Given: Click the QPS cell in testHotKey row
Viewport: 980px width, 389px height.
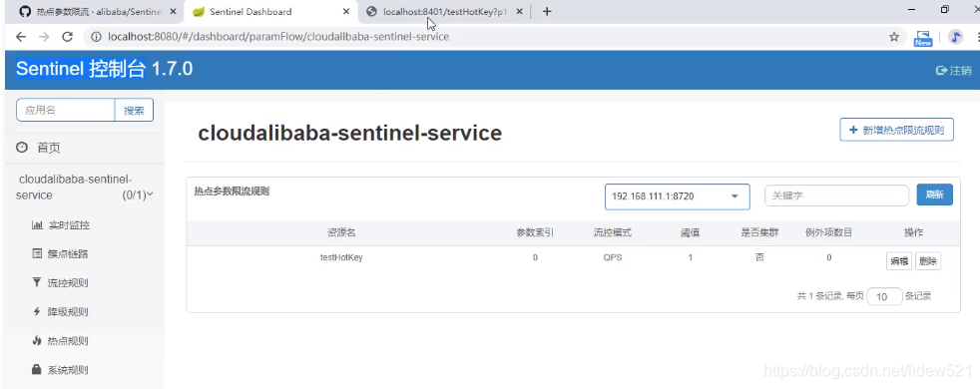Looking at the screenshot, I should click(x=613, y=257).
